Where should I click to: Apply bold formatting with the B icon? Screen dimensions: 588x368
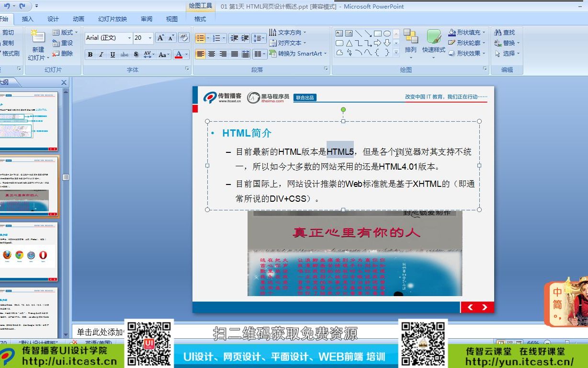(x=90, y=55)
